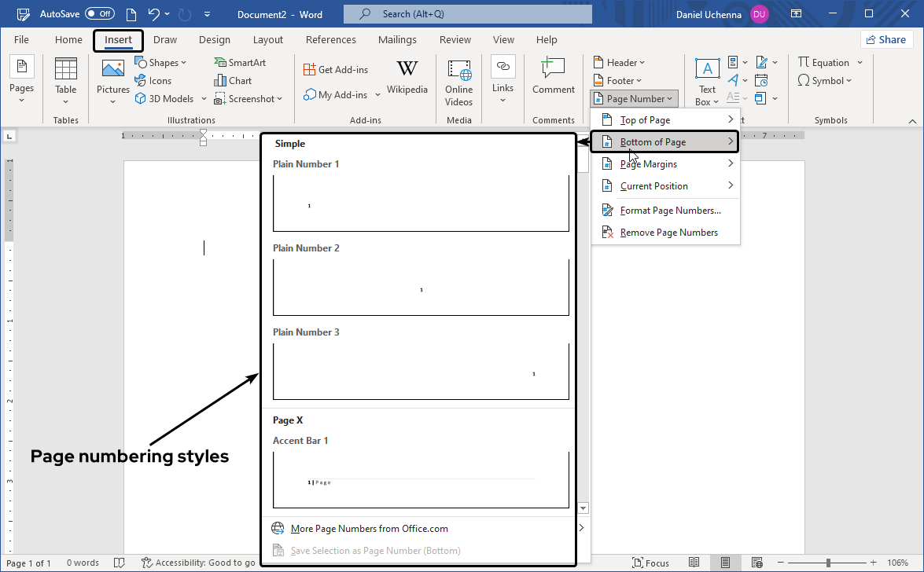Open Get Add-ins store
924x572 pixels.
coord(336,70)
